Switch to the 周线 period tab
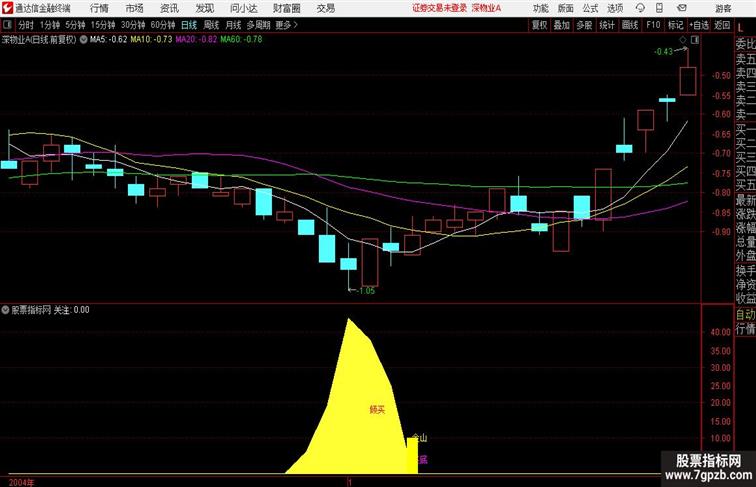Image resolution: width=756 pixels, height=487 pixels. 211,25
